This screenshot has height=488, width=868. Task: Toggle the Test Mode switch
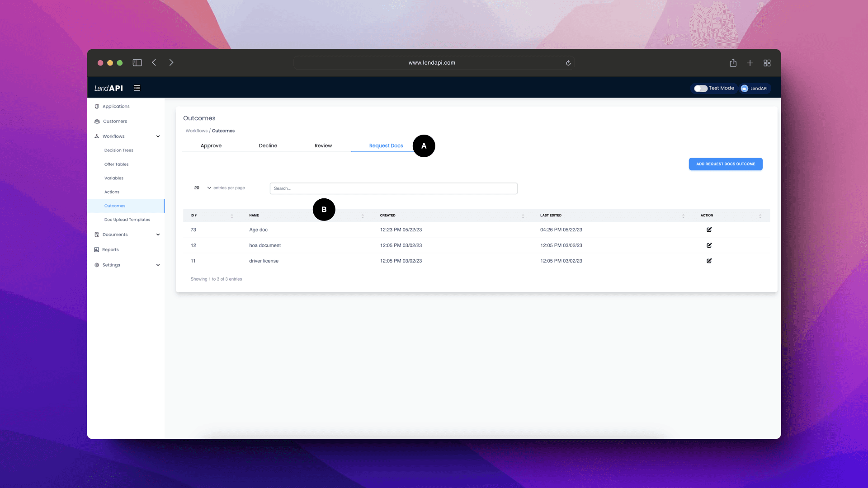pyautogui.click(x=700, y=88)
